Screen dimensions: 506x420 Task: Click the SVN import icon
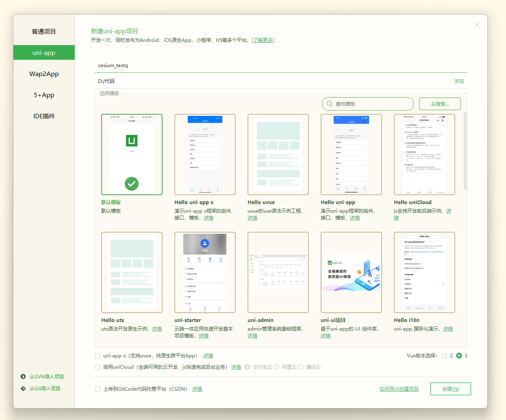pyautogui.click(x=23, y=376)
